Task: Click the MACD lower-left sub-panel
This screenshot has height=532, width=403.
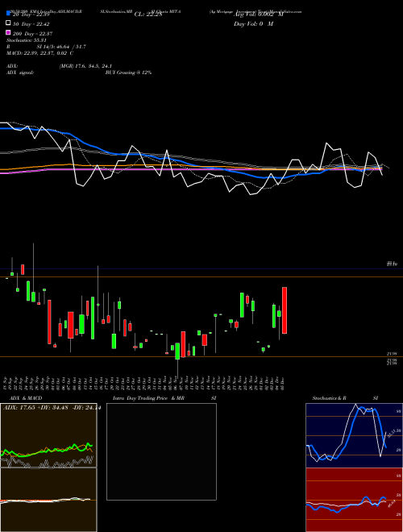Action: (48, 500)
